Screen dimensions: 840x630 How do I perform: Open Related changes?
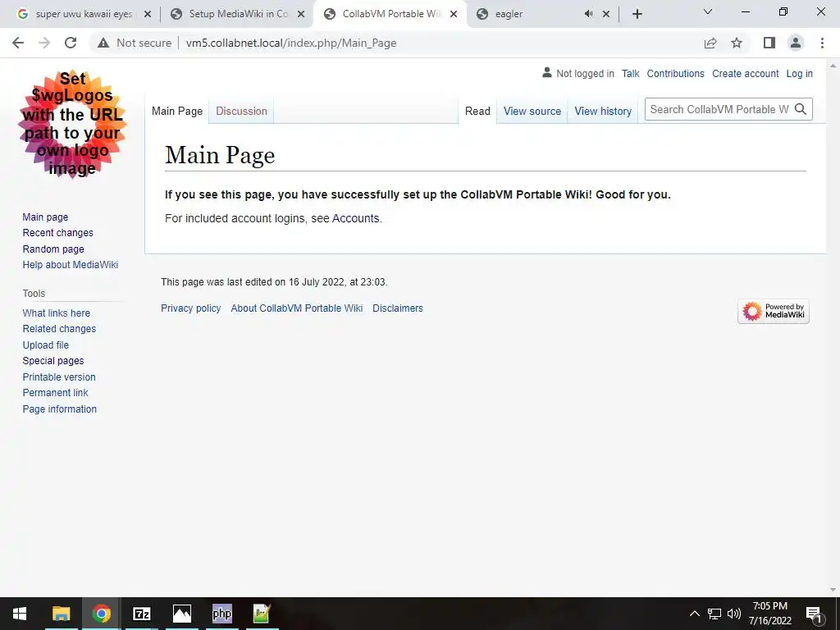pos(59,328)
